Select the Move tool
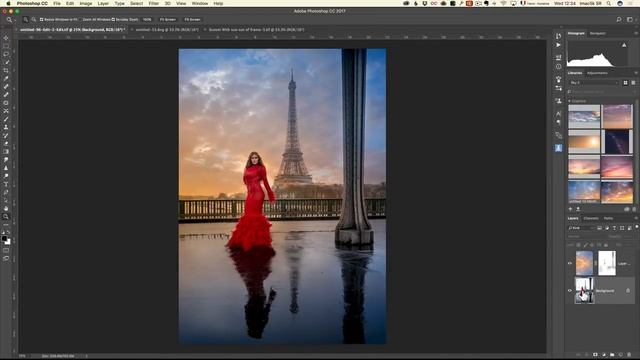The width and height of the screenshot is (640, 360). [6, 38]
